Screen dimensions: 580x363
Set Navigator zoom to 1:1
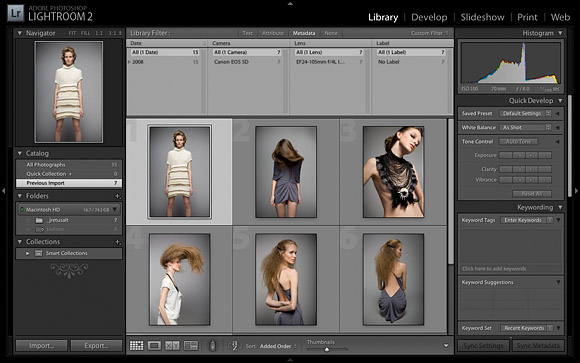[99, 33]
